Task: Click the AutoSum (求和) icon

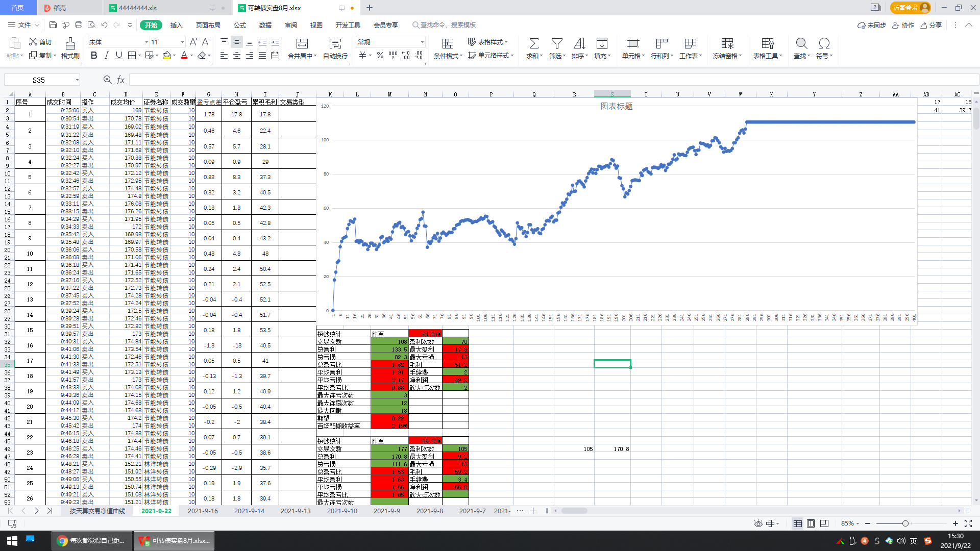Action: 533,43
